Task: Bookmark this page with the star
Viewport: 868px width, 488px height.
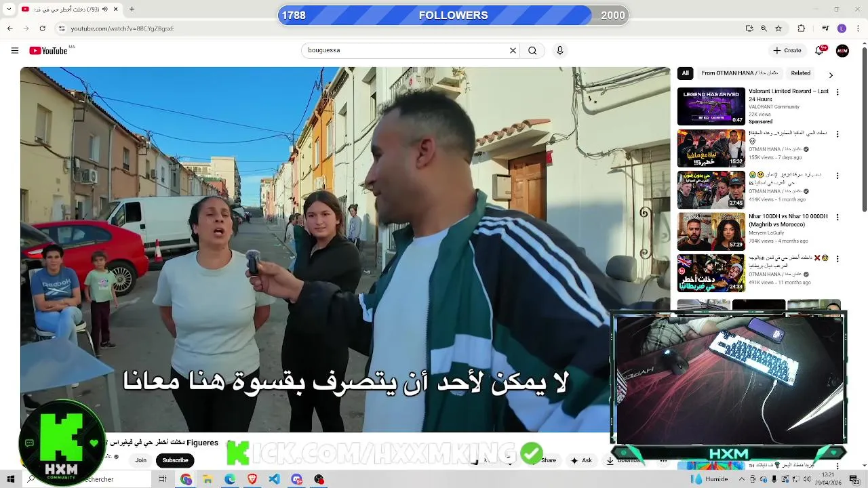Action: point(778,28)
